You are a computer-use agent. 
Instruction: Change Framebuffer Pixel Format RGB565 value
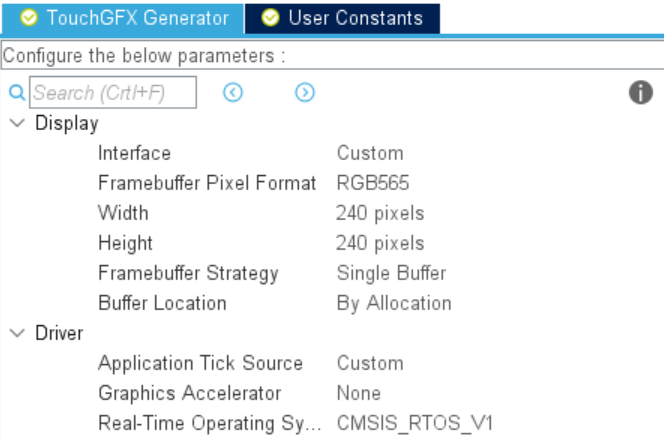pyautogui.click(x=373, y=183)
